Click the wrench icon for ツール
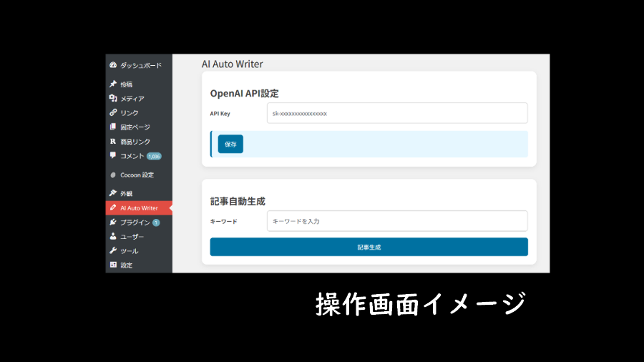 113,251
